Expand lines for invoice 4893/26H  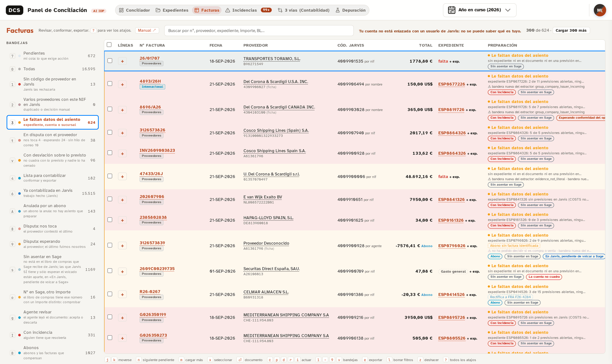122,84
